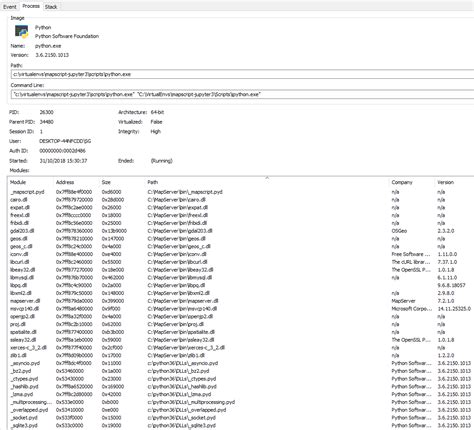
Task: Click the Ended value (Running)
Action: pyautogui.click(x=162, y=161)
